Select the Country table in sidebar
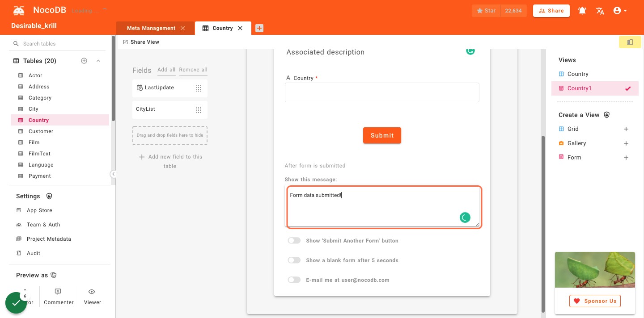The width and height of the screenshot is (644, 318). tap(60, 120)
